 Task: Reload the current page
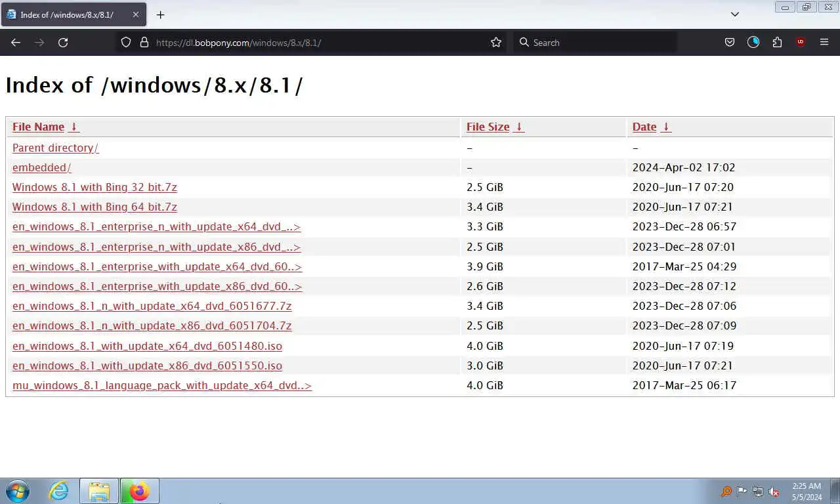(63, 42)
